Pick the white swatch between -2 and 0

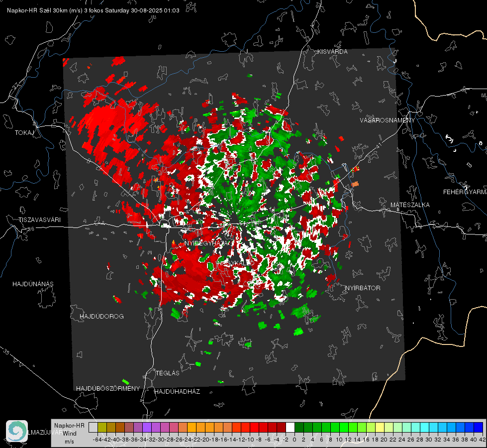290,427
